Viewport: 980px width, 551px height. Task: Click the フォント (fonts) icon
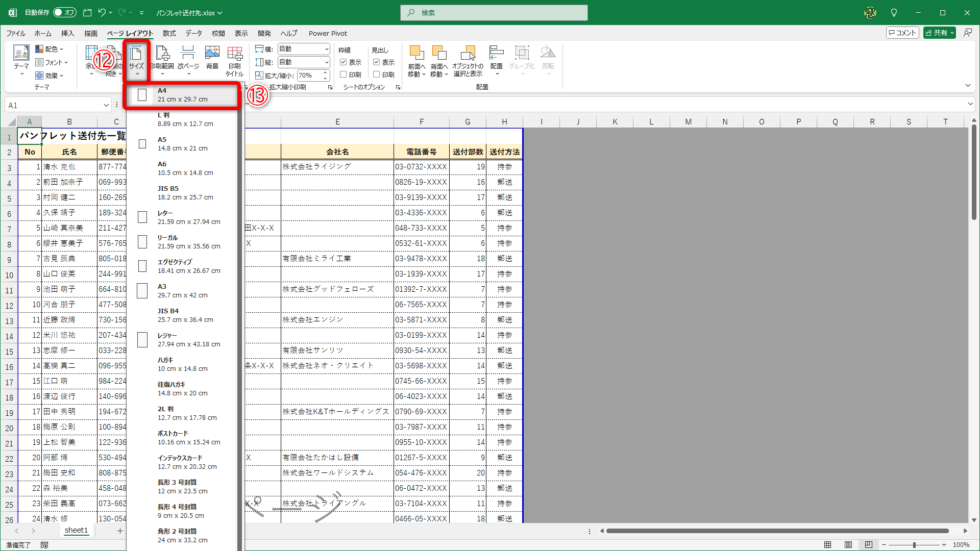pos(51,62)
